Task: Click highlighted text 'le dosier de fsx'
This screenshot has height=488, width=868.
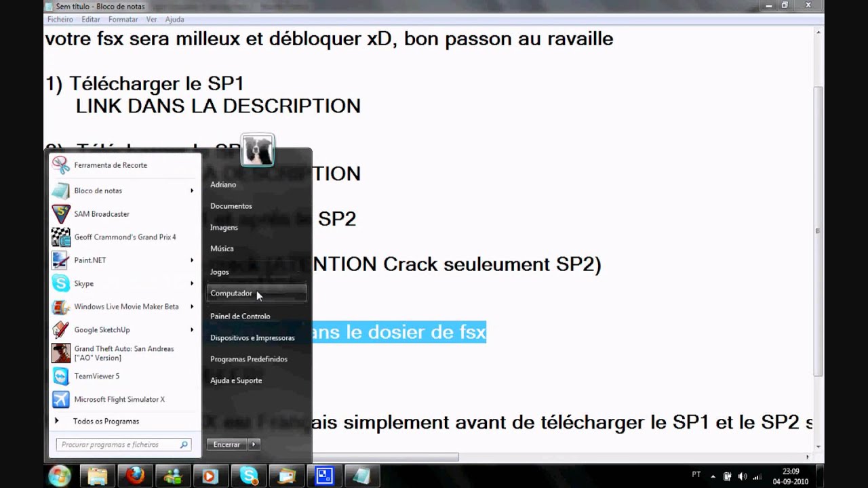Action: click(x=416, y=332)
